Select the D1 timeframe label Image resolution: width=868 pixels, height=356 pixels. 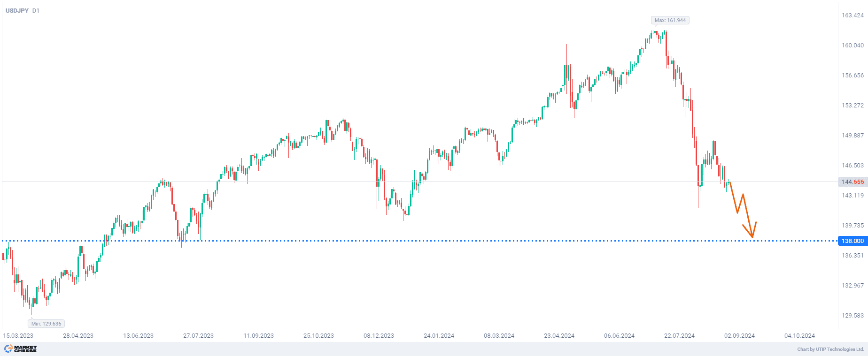tap(36, 10)
